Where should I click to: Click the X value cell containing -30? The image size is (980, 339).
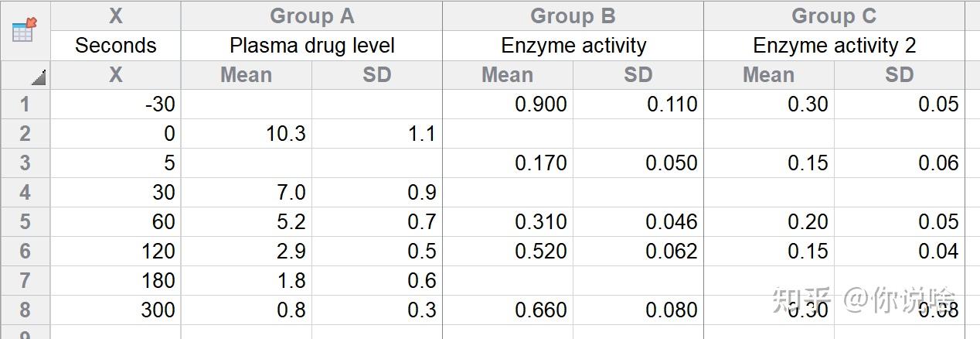(x=115, y=104)
